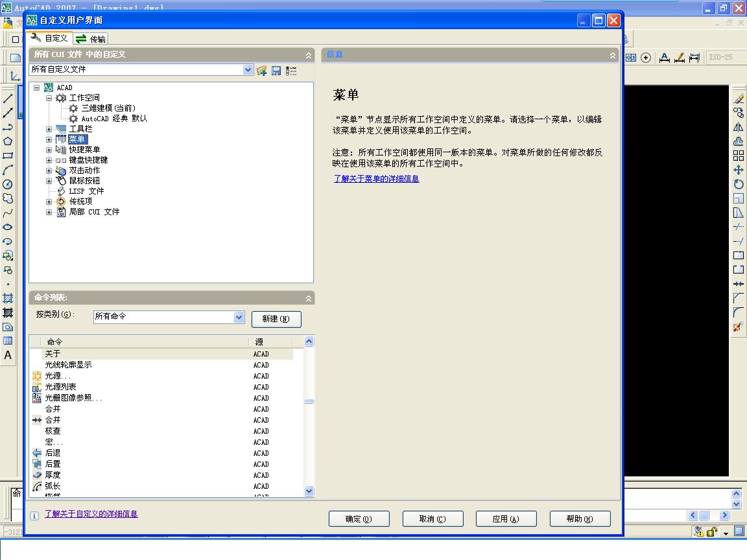The width and height of the screenshot is (747, 560).
Task: Select the Rectangle tool in left toolbar
Action: 8,156
